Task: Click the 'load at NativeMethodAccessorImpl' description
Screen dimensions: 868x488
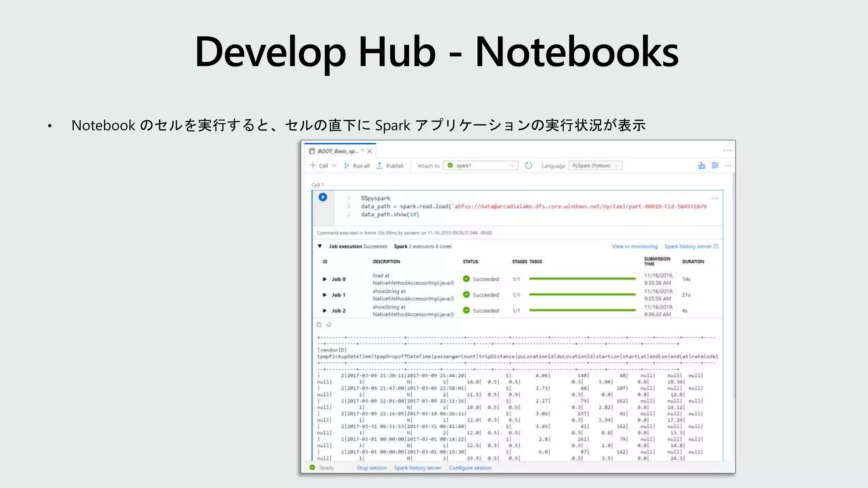Action: tap(413, 279)
